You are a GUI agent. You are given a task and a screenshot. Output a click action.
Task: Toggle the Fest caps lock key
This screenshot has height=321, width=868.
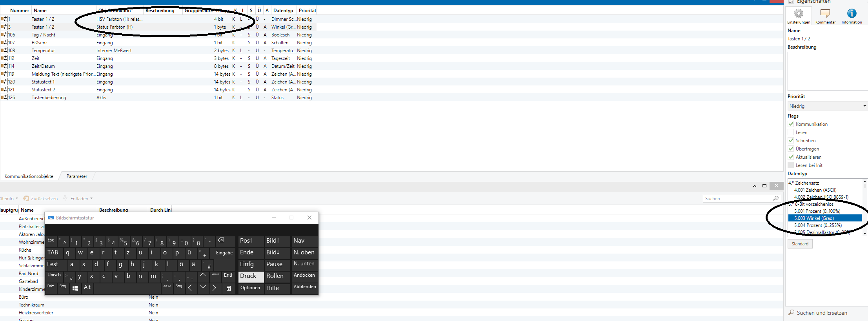56,265
